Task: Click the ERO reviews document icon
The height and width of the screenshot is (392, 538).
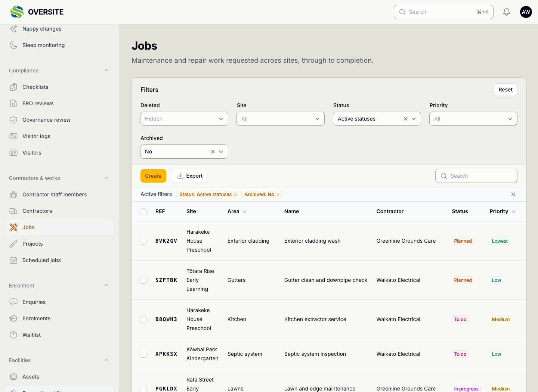Action: pos(13,103)
